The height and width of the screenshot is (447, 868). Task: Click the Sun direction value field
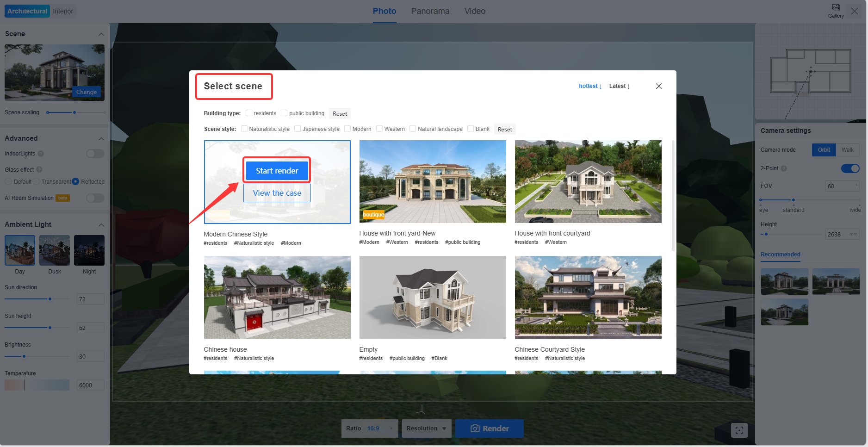[x=91, y=299]
